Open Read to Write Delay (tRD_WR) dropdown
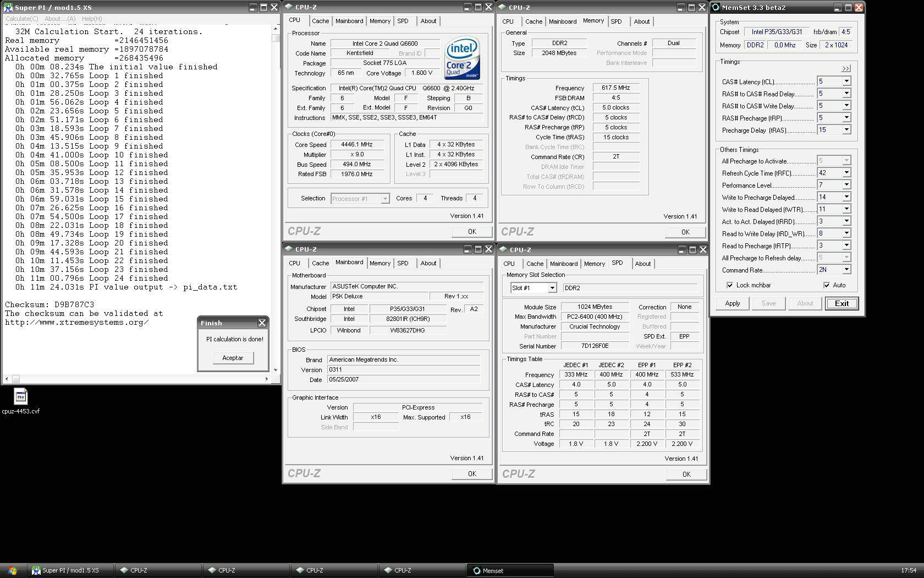Screen dimensions: 924x578 tap(846, 233)
